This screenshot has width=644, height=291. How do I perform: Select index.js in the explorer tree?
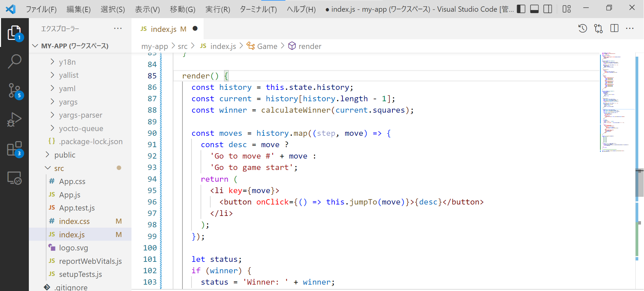(x=80, y=234)
